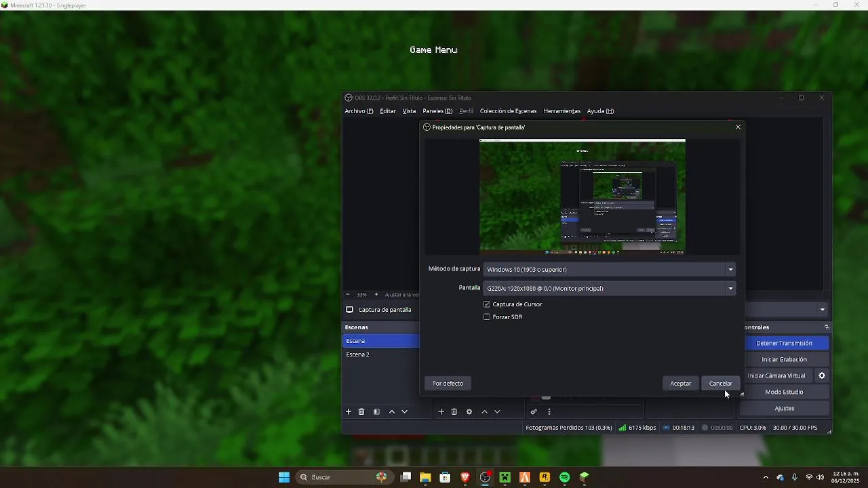Click Detener Transmisión button
The image size is (868, 488).
click(x=784, y=343)
